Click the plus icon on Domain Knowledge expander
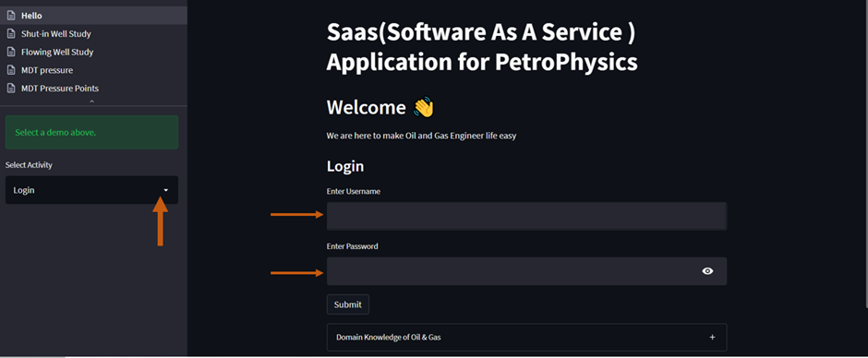Screen dimensions: 868x358 [713, 337]
